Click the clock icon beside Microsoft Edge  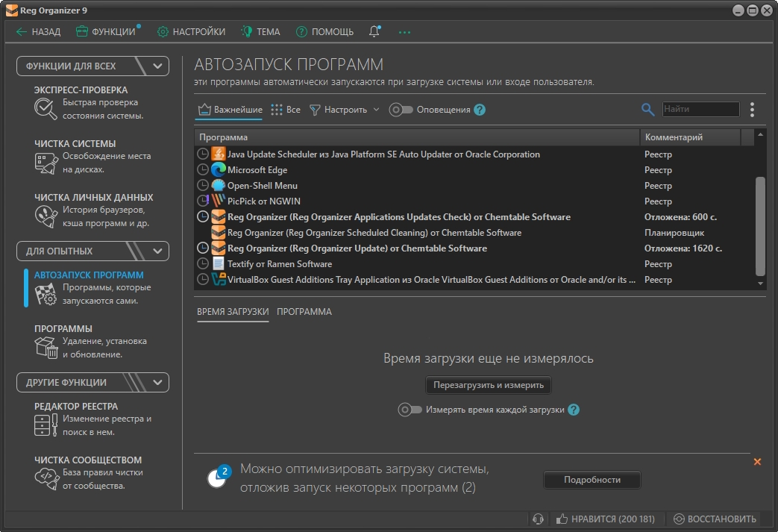pos(202,170)
